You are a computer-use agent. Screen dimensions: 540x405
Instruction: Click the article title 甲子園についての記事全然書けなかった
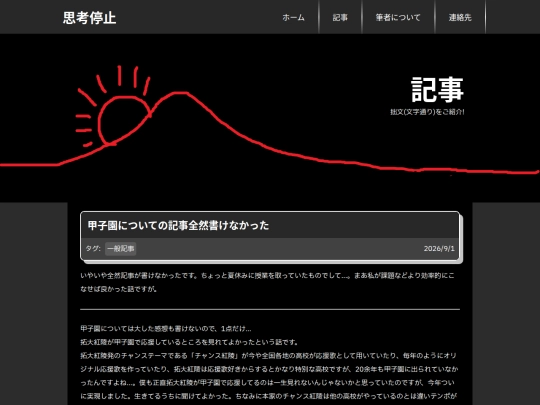pos(178,226)
